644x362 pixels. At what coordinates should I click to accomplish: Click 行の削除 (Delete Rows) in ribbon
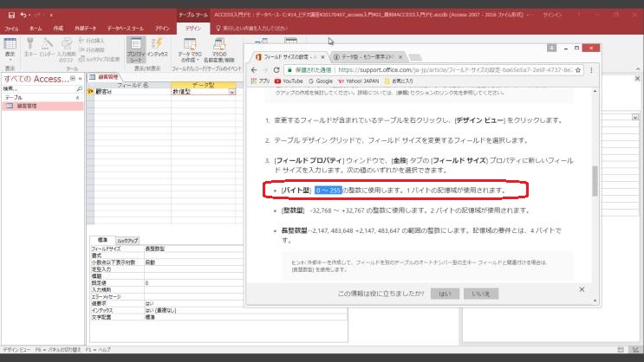tap(91, 49)
